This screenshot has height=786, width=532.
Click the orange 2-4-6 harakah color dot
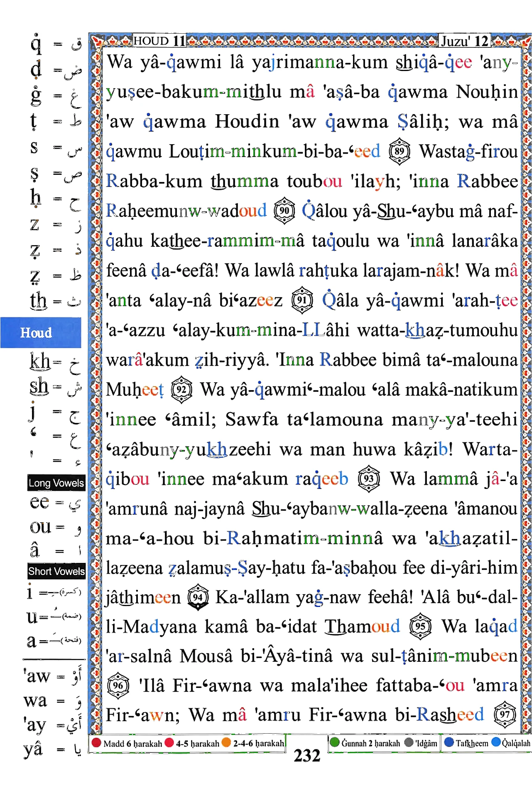(226, 743)
